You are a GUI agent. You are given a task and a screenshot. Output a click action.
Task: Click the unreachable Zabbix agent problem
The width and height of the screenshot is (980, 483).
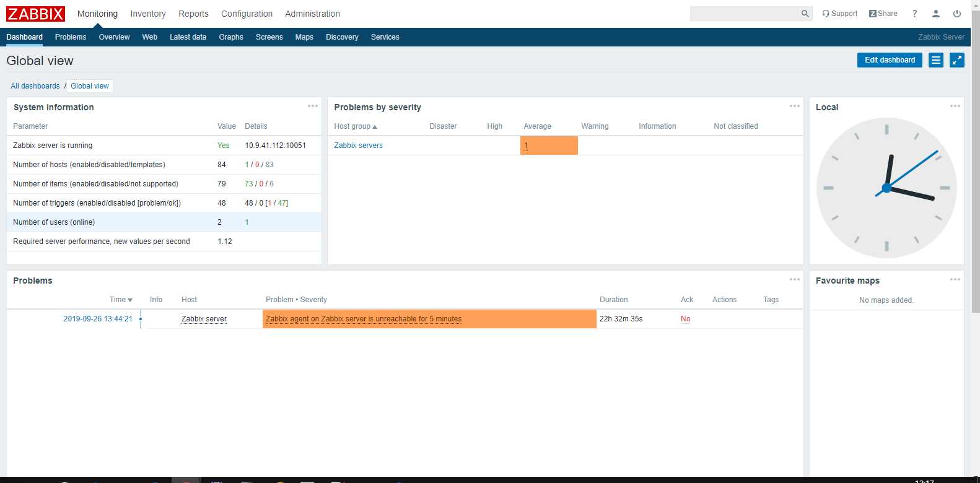(364, 319)
